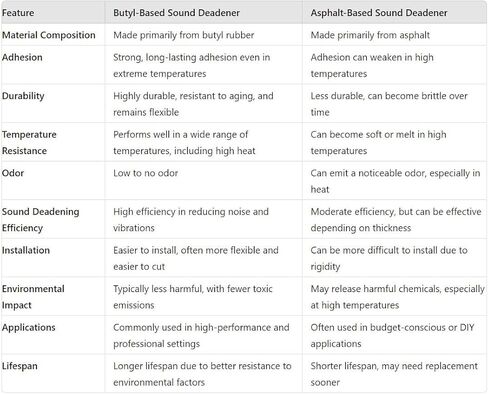Image resolution: width=488 pixels, height=394 pixels.
Task: Select the Environmental Impact row label
Action: 33,297
